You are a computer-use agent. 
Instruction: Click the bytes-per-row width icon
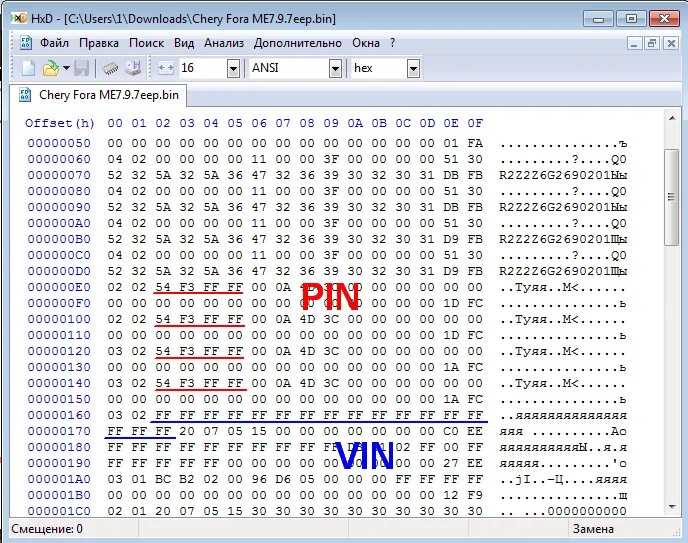tap(166, 68)
